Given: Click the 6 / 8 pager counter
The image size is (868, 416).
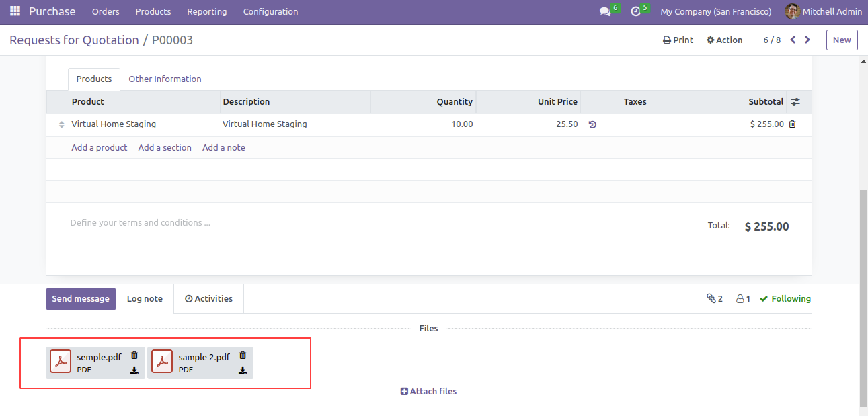Looking at the screenshot, I should click(772, 40).
